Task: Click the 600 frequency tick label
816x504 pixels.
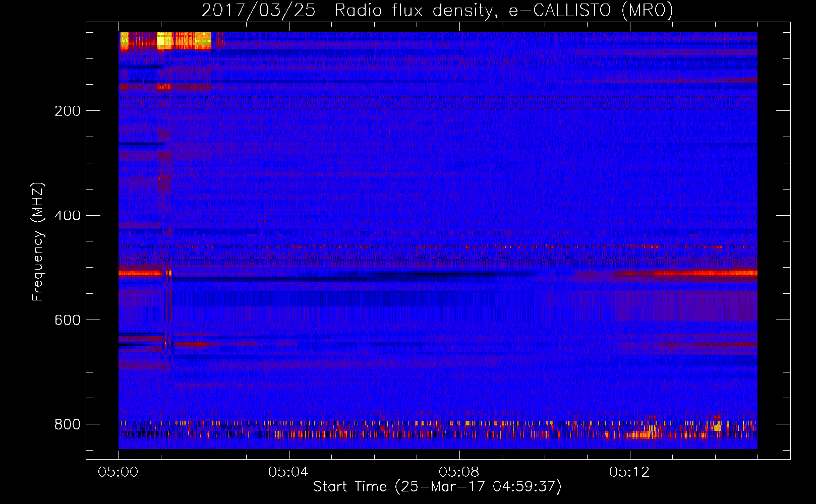Action: 68,321
